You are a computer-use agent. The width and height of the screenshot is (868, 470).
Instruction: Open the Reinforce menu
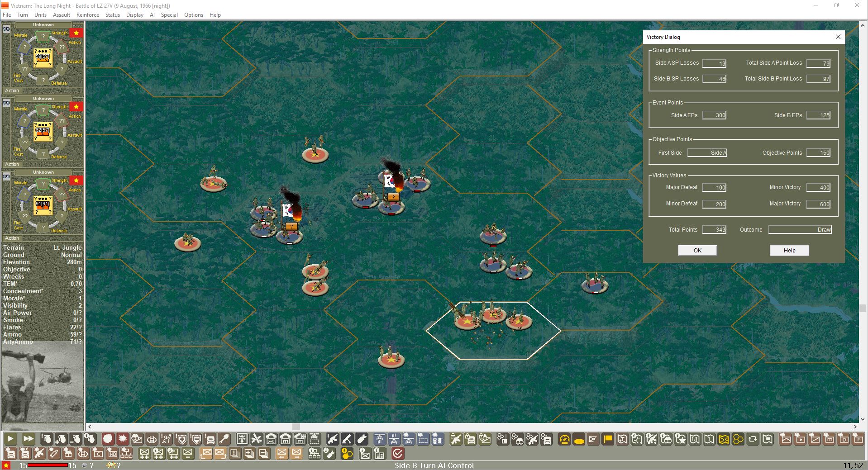coord(88,15)
